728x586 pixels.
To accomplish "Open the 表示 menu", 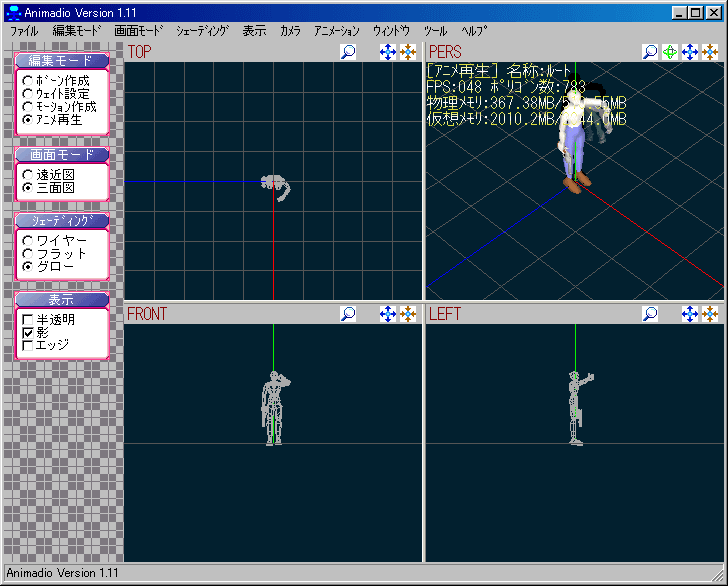I will pos(254,31).
